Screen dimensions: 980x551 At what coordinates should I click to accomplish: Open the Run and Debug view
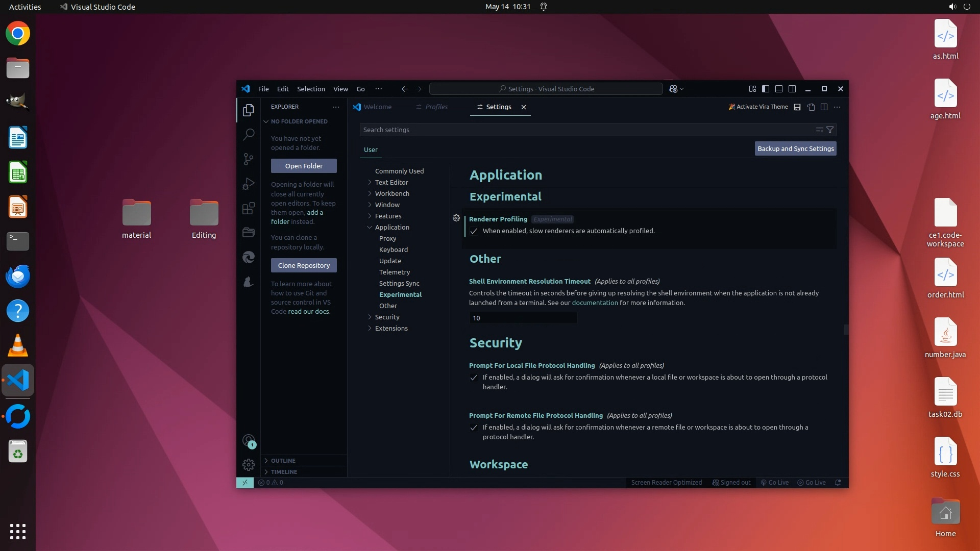pos(249,184)
